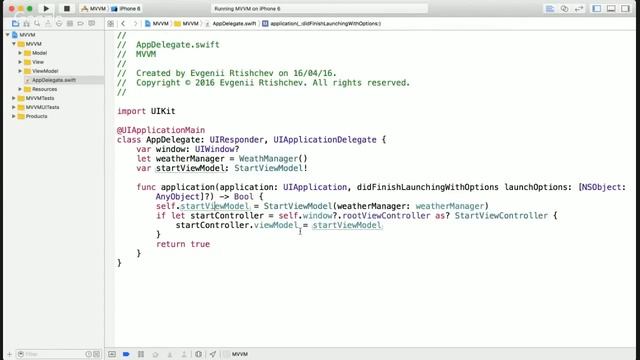Simulate location in debug bar
640x360 pixels.
[x=213, y=354]
